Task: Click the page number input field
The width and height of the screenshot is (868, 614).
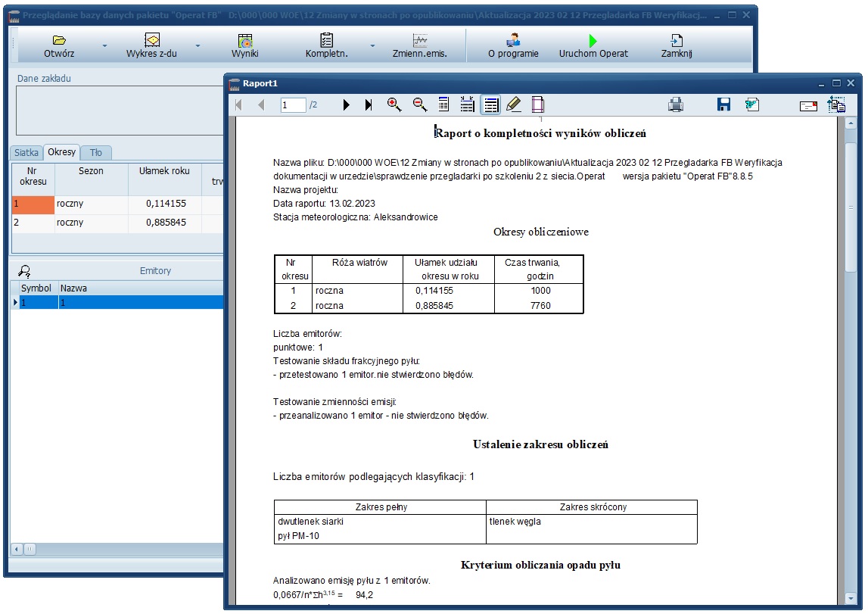Action: [x=292, y=105]
